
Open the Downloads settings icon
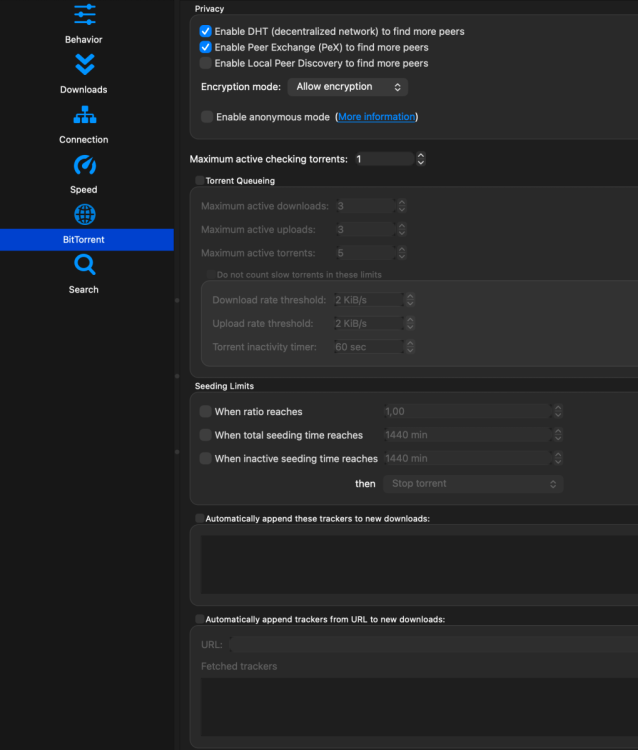pyautogui.click(x=85, y=65)
